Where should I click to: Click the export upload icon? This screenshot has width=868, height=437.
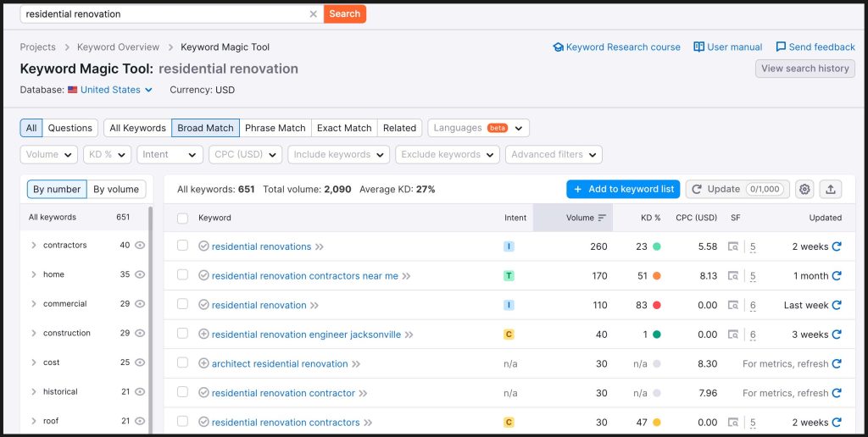point(831,189)
